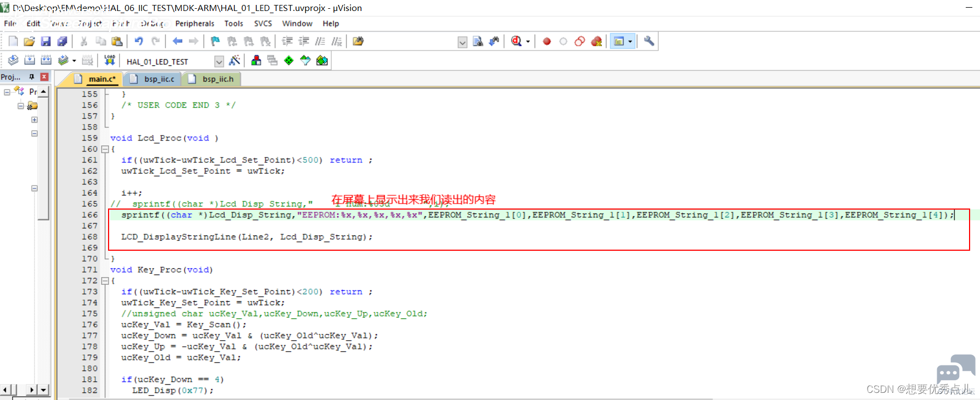This screenshot has width=980, height=400.
Task: Click the Build target icon
Action: pyautogui.click(x=30, y=60)
